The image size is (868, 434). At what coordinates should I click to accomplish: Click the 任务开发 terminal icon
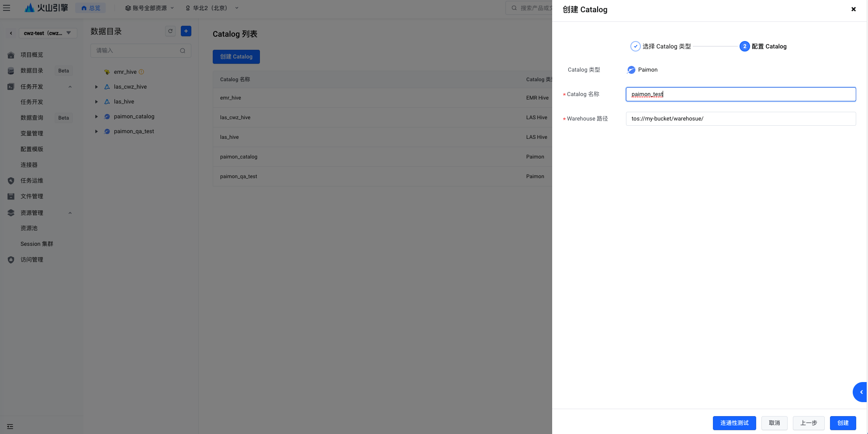click(11, 87)
